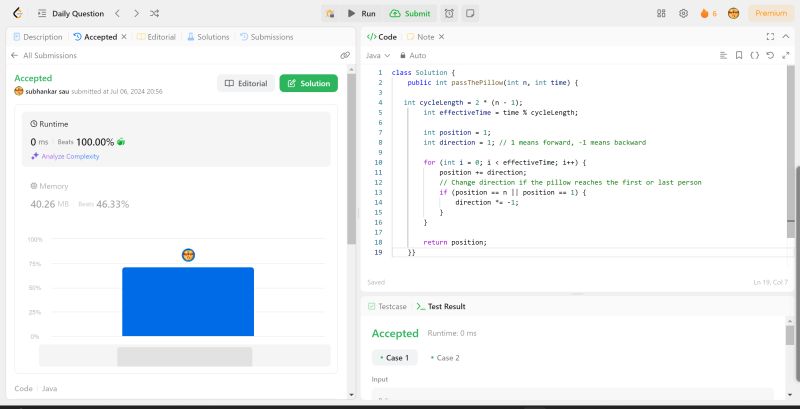
Task: Click the curly braces icon
Action: 754,55
